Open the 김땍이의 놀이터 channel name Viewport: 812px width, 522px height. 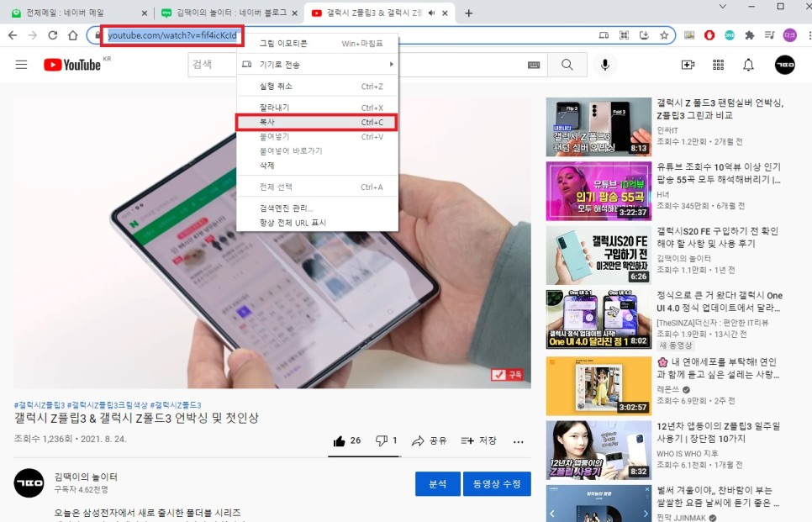(x=86, y=477)
